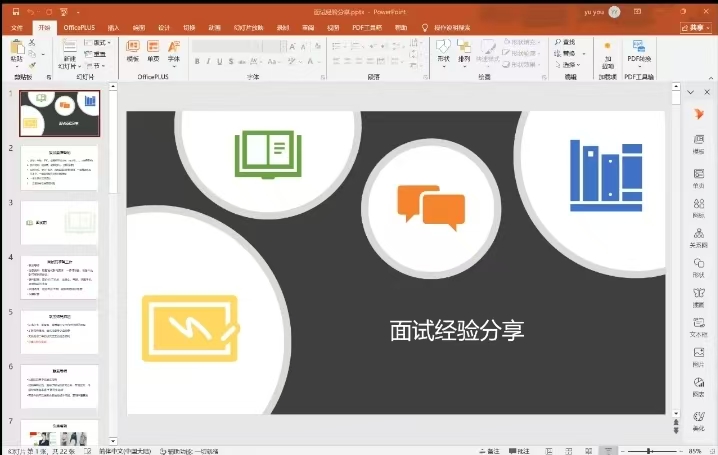The height and width of the screenshot is (455, 718).
Task: Click the Paste (粘贴) icon
Action: (16, 52)
